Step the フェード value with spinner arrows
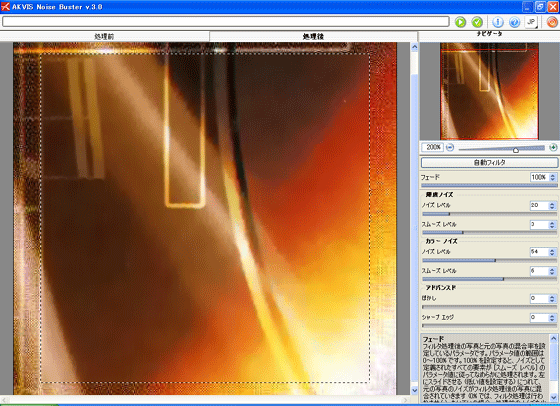 (x=552, y=177)
